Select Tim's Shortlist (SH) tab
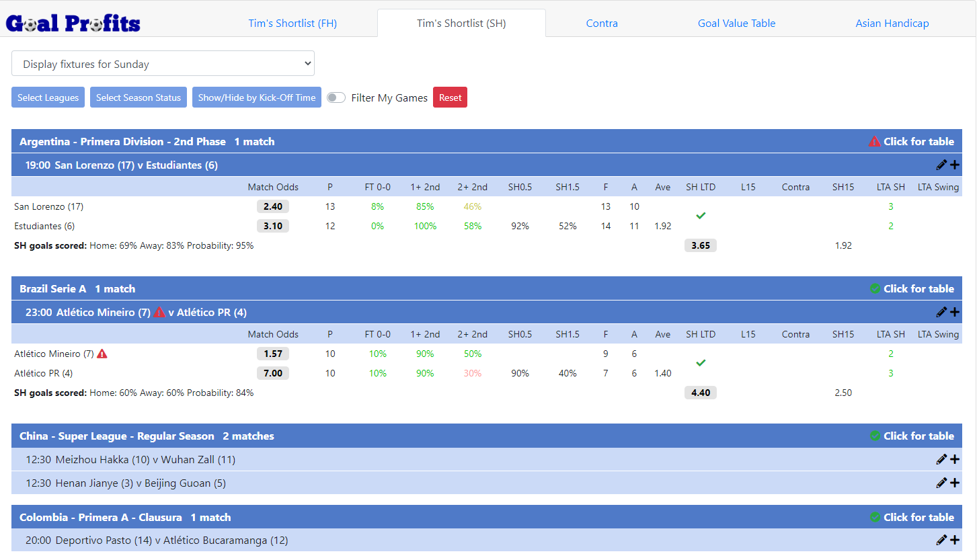This screenshot has height=560, width=977. click(x=461, y=23)
